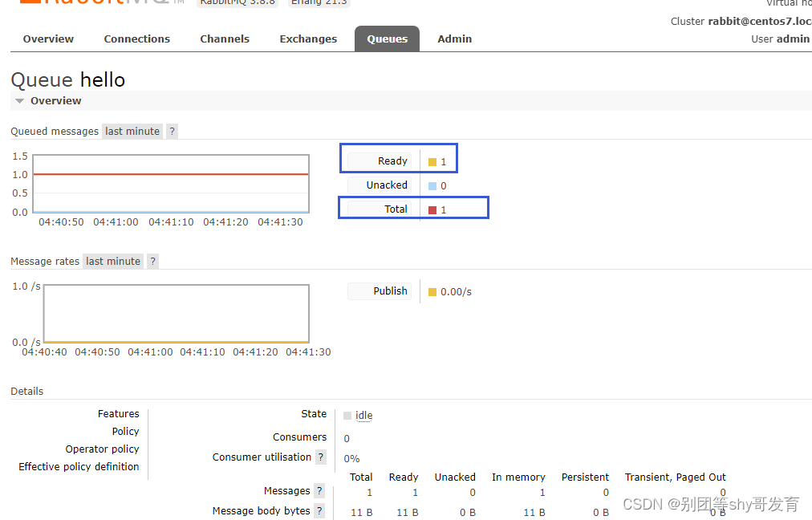Select the Queues tab
The image size is (812, 520).
click(x=387, y=39)
